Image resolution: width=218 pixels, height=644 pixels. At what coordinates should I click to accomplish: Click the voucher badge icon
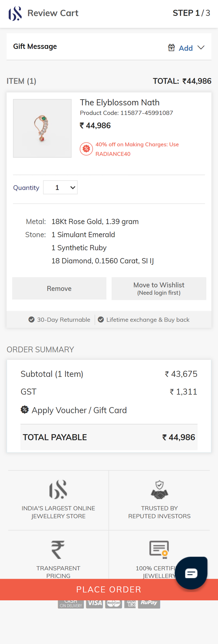pyautogui.click(x=25, y=410)
